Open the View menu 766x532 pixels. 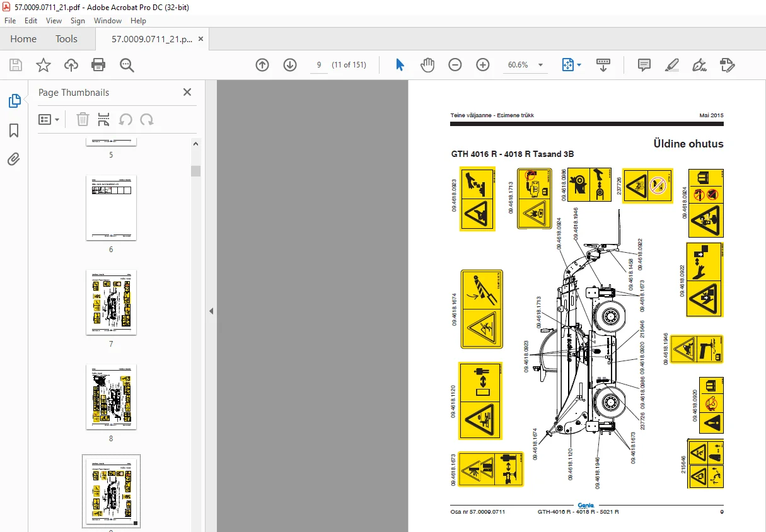pyautogui.click(x=54, y=21)
